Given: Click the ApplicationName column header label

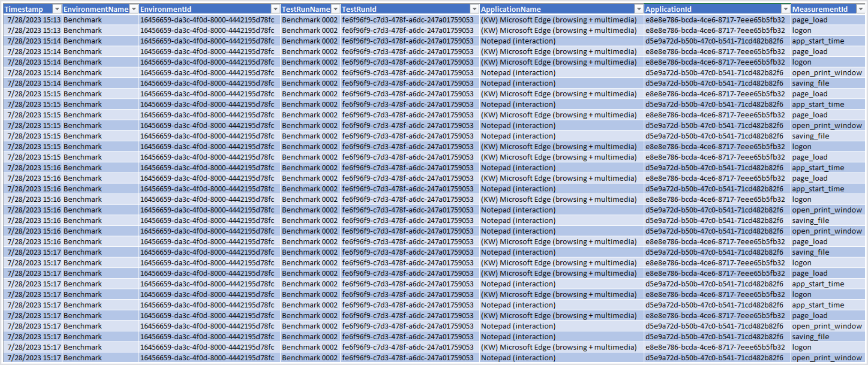Looking at the screenshot, I should tap(511, 9).
